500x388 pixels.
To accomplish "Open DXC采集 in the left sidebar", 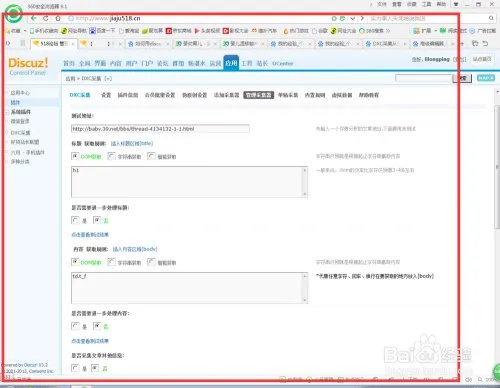I will point(20,133).
